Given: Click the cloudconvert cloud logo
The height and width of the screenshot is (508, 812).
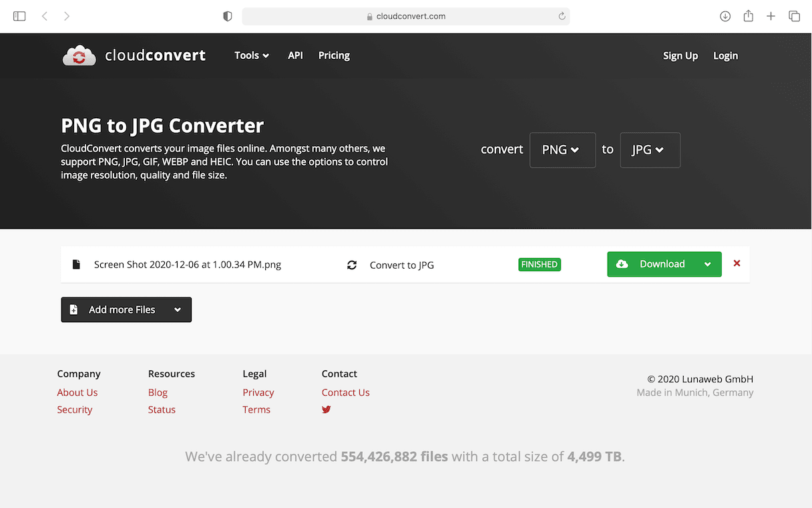Looking at the screenshot, I should coord(79,55).
